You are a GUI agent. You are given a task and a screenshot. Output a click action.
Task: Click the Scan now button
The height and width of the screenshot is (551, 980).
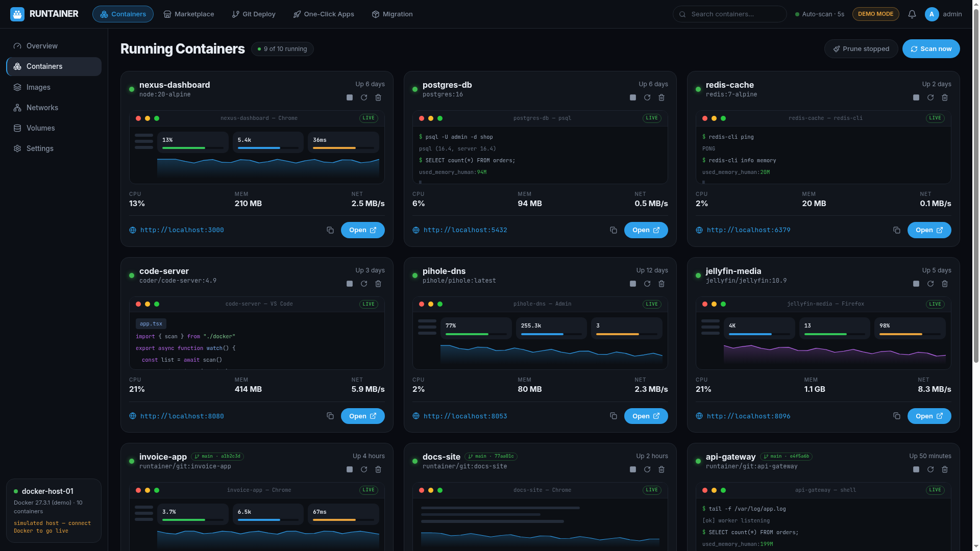(931, 49)
